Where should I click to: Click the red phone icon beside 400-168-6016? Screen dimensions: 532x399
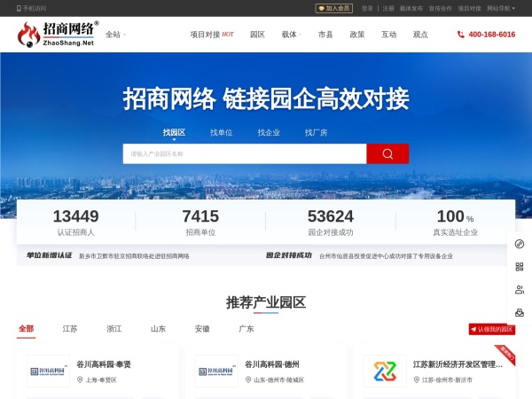point(461,35)
